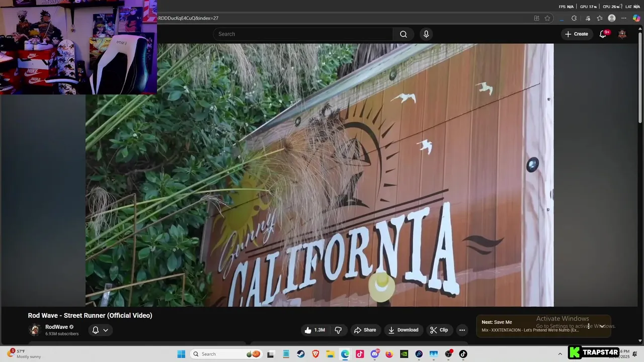Open pink TikTok app icon on taskbar

click(360, 354)
